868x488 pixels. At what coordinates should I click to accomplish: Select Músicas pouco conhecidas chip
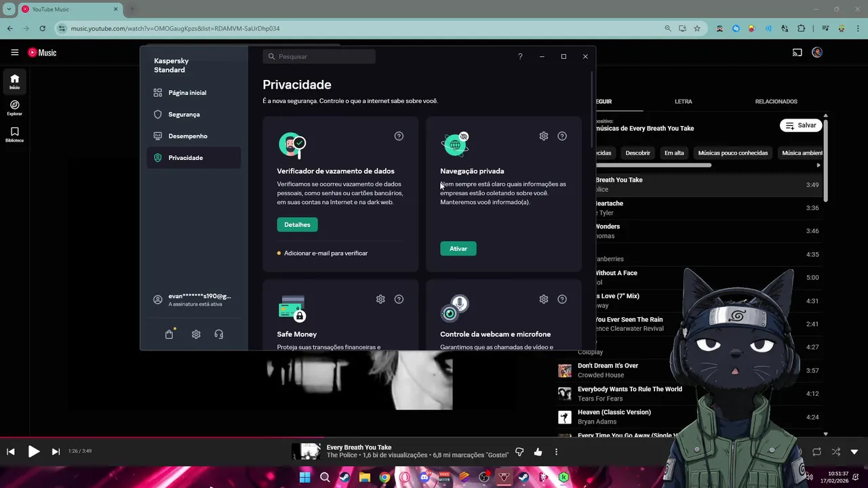(x=733, y=153)
